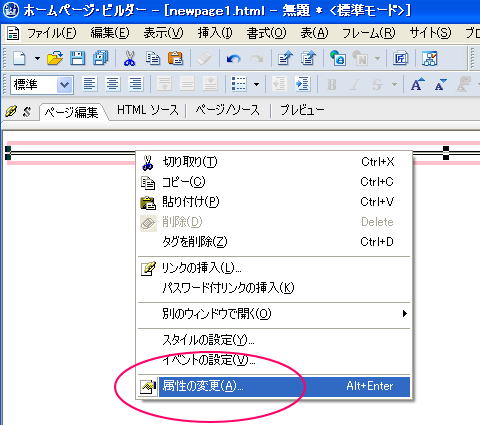The height and width of the screenshot is (425, 480).
Task: Click right handle of horizontal rule
Action: [446, 153]
